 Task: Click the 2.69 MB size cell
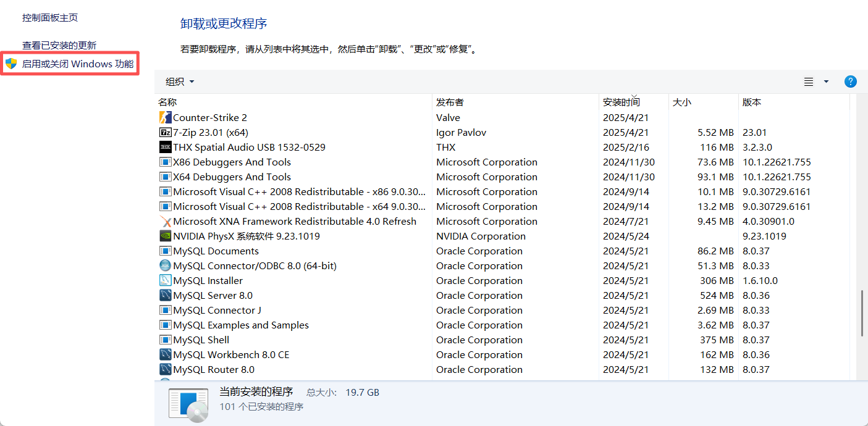point(715,310)
